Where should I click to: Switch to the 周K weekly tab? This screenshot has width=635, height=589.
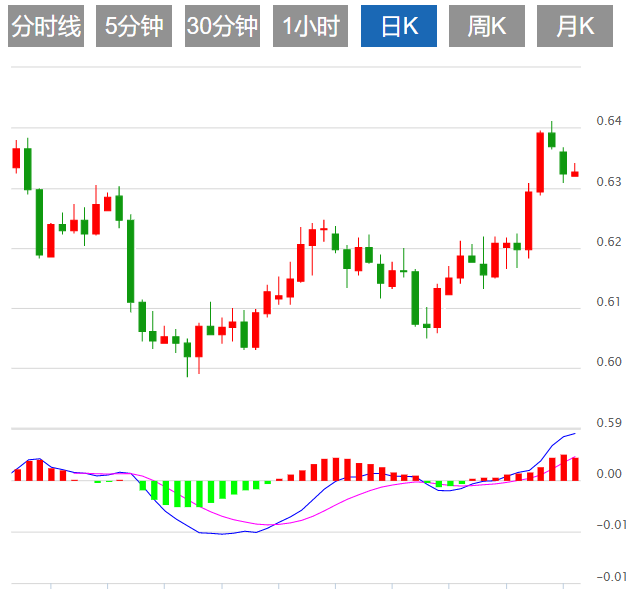487,26
